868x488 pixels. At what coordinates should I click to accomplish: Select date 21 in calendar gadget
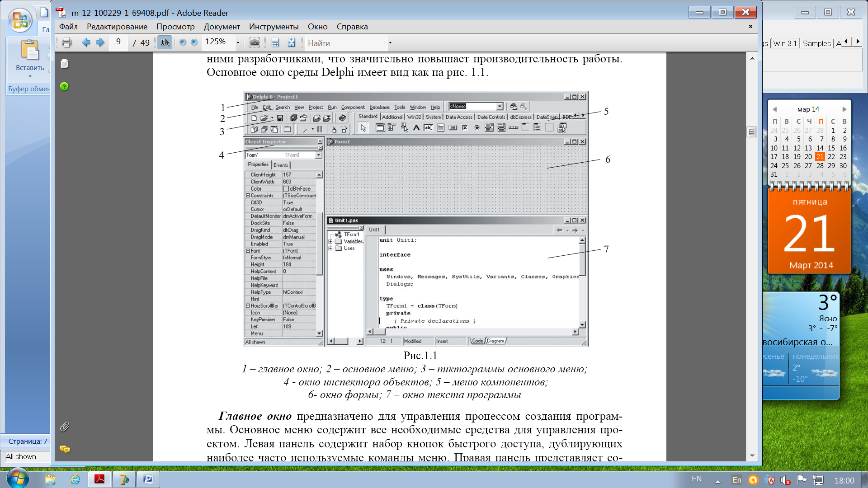(x=820, y=157)
